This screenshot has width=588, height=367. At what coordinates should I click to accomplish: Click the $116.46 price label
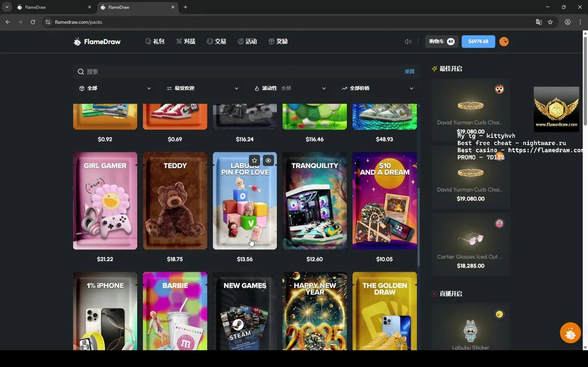pos(314,139)
